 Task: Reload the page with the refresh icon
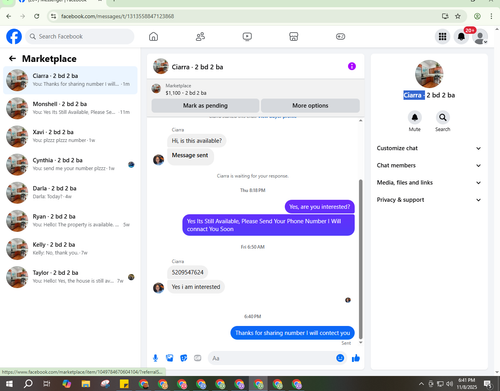[37, 16]
